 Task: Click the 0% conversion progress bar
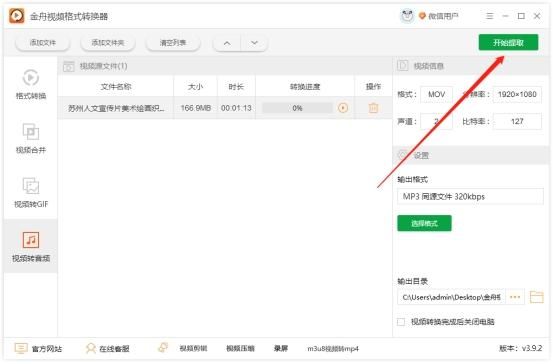point(297,108)
